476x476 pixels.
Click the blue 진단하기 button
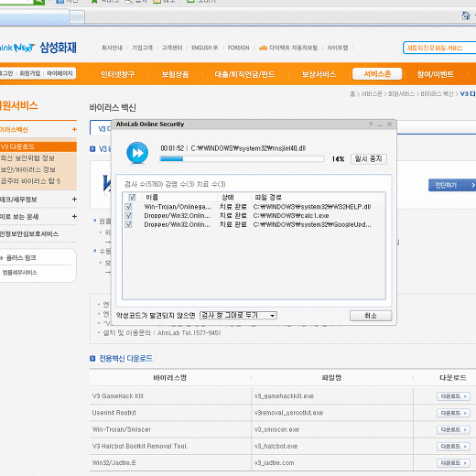coord(452,185)
